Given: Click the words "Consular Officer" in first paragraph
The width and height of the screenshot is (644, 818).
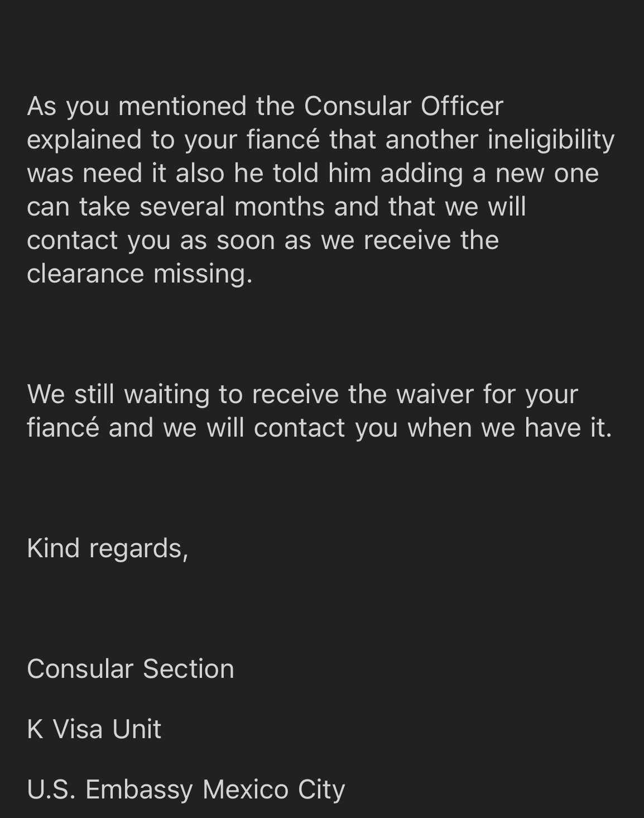Looking at the screenshot, I should click(x=403, y=106).
